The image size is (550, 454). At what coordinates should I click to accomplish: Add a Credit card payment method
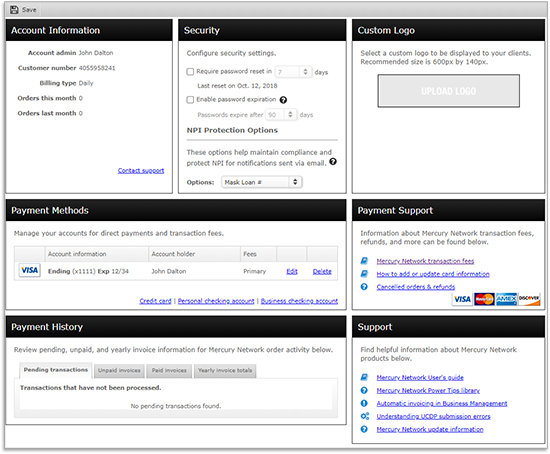(155, 301)
